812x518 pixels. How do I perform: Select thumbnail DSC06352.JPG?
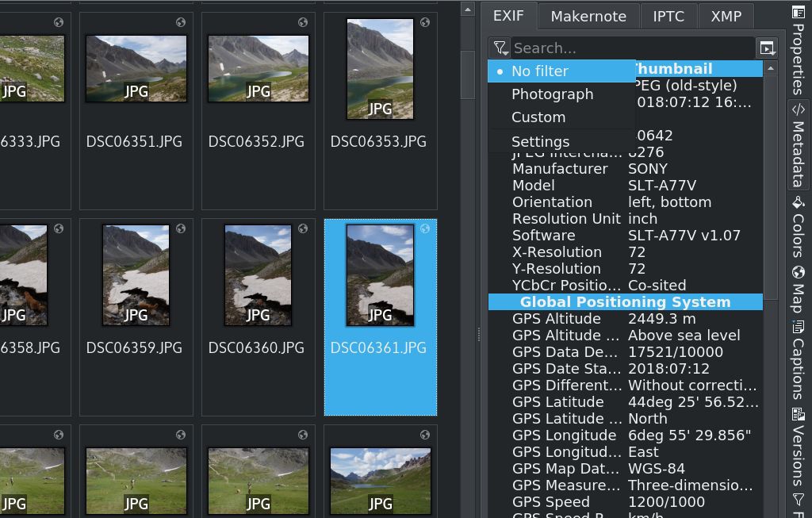pyautogui.click(x=259, y=68)
